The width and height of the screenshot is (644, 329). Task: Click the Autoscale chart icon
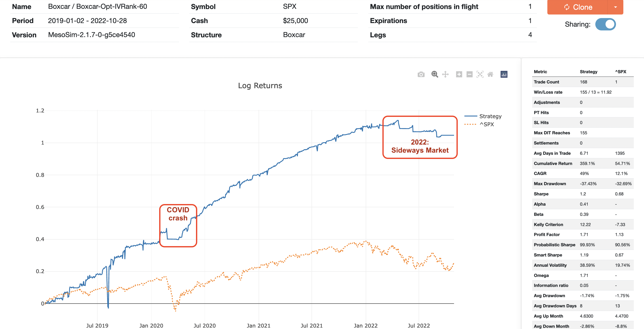click(480, 74)
